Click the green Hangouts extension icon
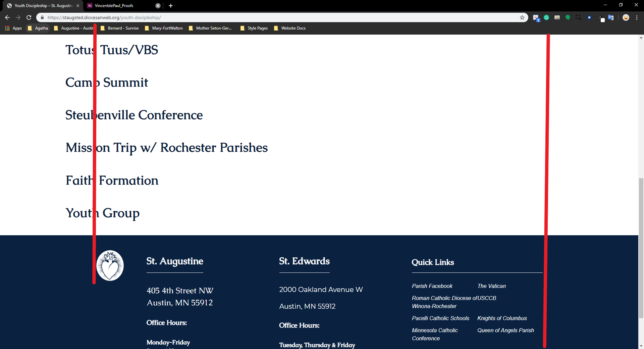 [x=568, y=17]
